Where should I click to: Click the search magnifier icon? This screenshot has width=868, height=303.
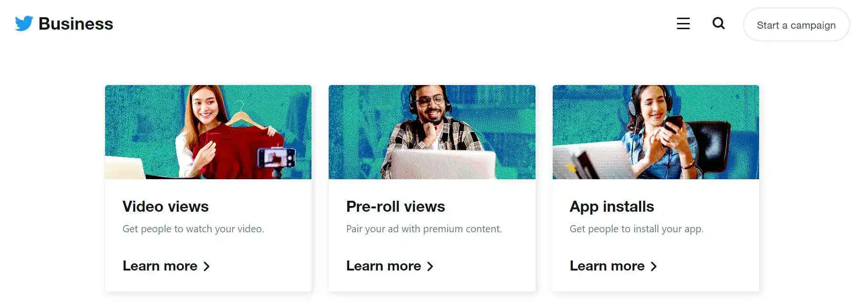click(x=718, y=23)
